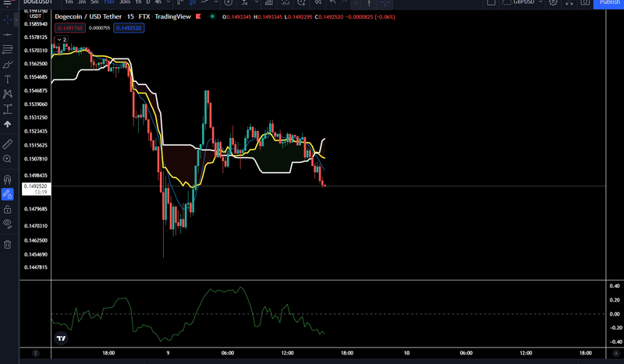Click the blue buy price 0.1492520 button
The width and height of the screenshot is (624, 364).
coord(129,28)
